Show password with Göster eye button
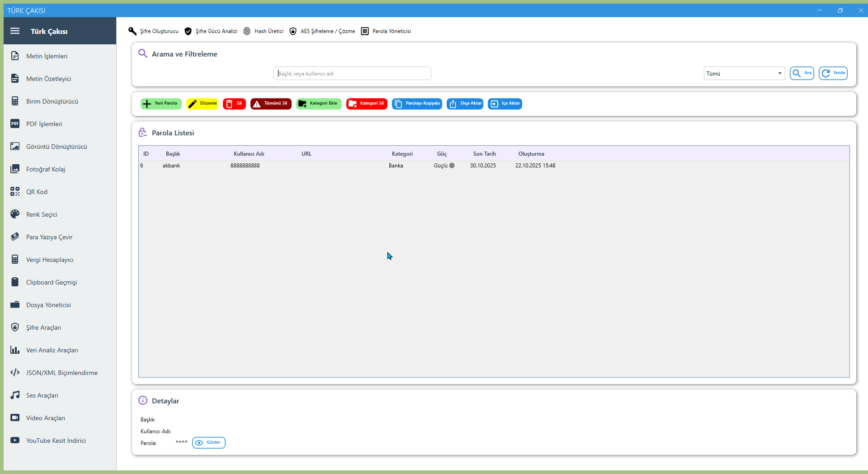This screenshot has height=474, width=868. (209, 442)
